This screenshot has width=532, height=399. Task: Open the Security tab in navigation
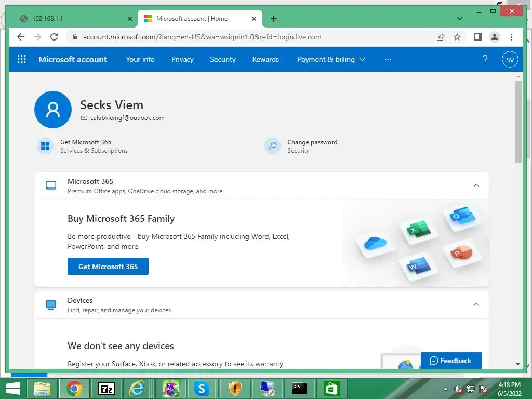pos(223,59)
